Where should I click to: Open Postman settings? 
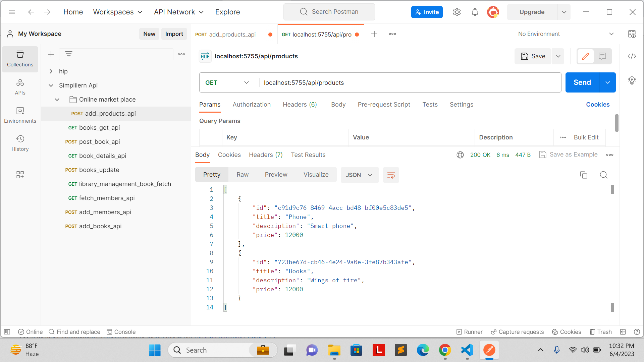click(x=457, y=12)
